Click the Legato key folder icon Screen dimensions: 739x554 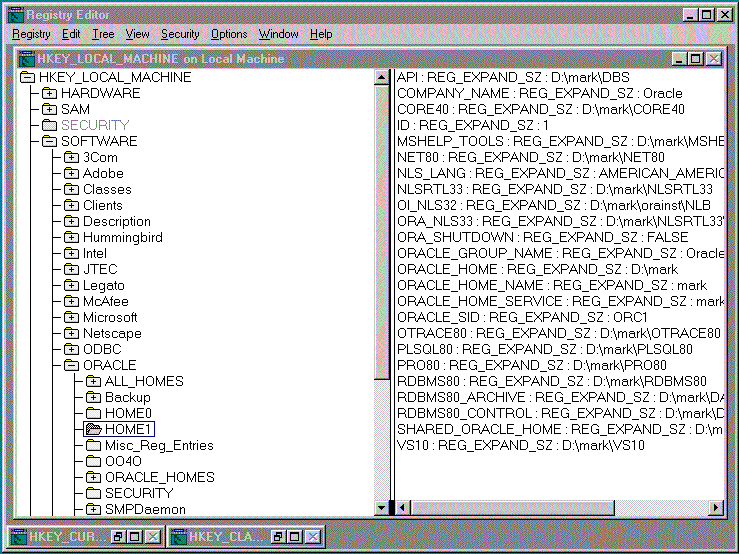[71, 285]
